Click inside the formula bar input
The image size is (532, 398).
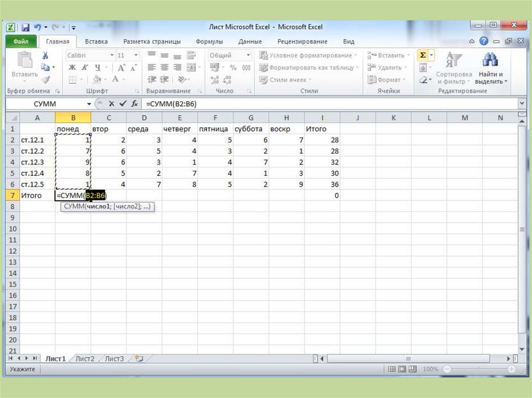[329, 104]
